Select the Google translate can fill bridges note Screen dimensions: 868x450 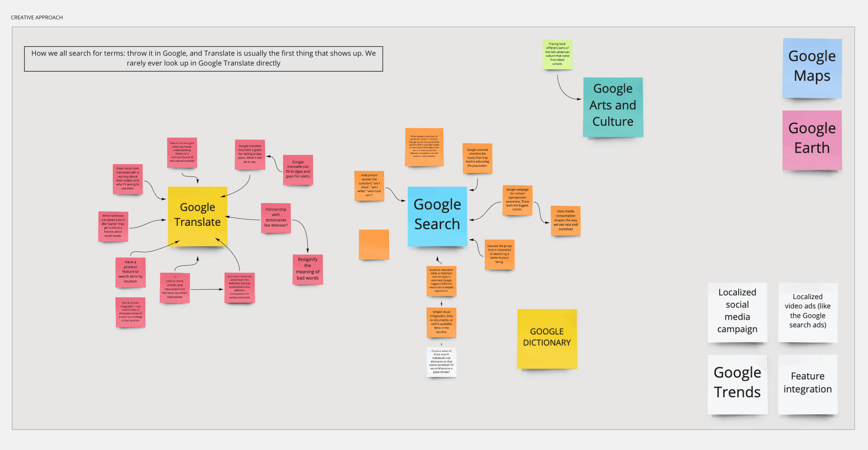298,170
